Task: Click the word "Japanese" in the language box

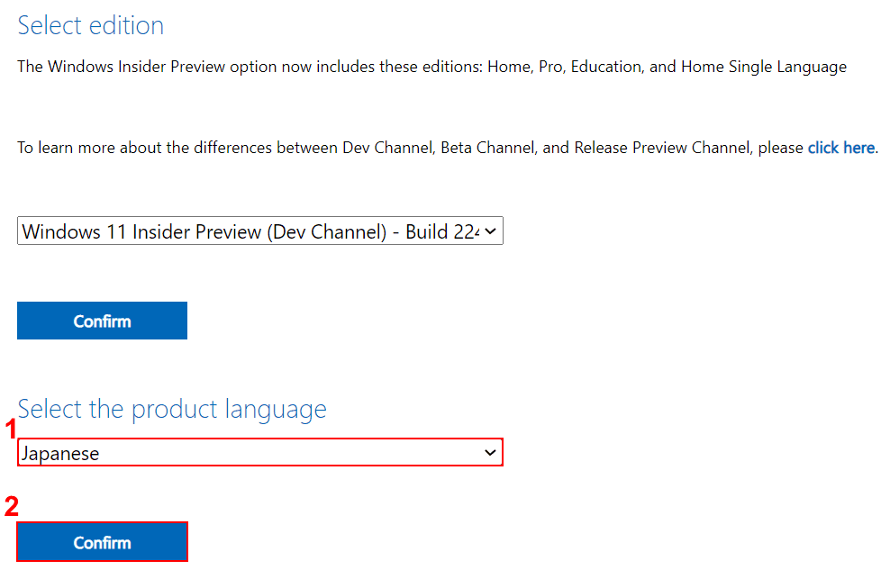Action: (x=60, y=454)
